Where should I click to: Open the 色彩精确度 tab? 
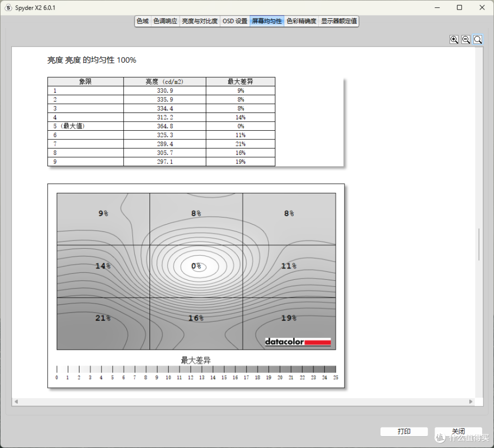[301, 21]
